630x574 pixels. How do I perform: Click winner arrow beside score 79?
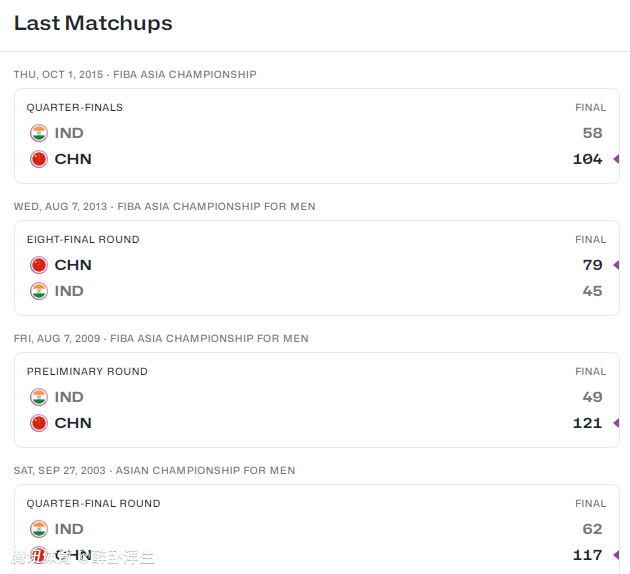click(616, 265)
